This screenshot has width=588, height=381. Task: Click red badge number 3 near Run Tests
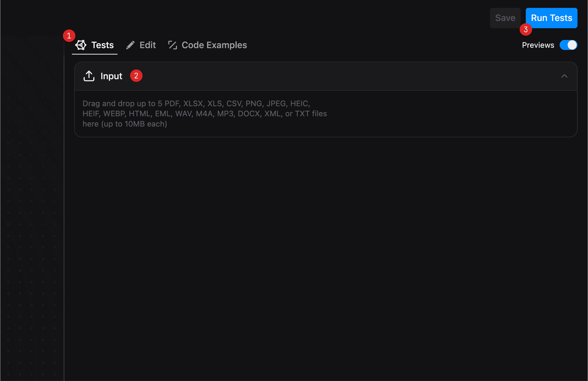[525, 30]
